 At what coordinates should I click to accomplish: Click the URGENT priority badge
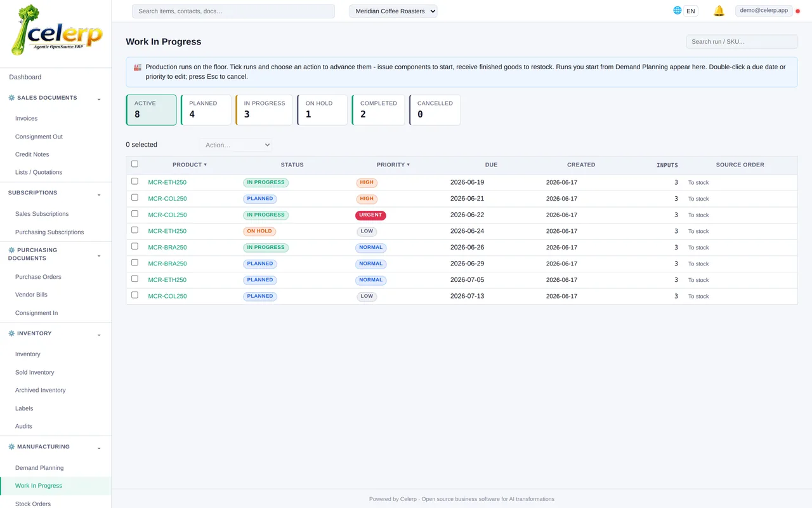click(x=370, y=215)
